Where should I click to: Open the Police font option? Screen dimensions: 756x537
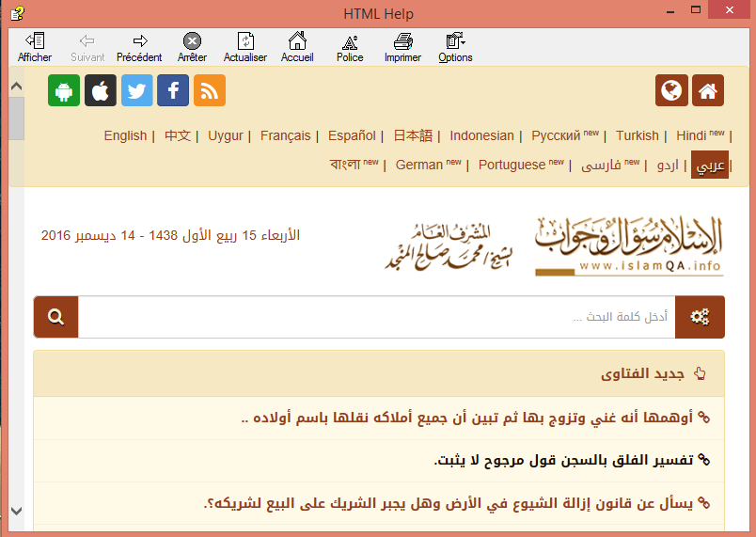350,47
